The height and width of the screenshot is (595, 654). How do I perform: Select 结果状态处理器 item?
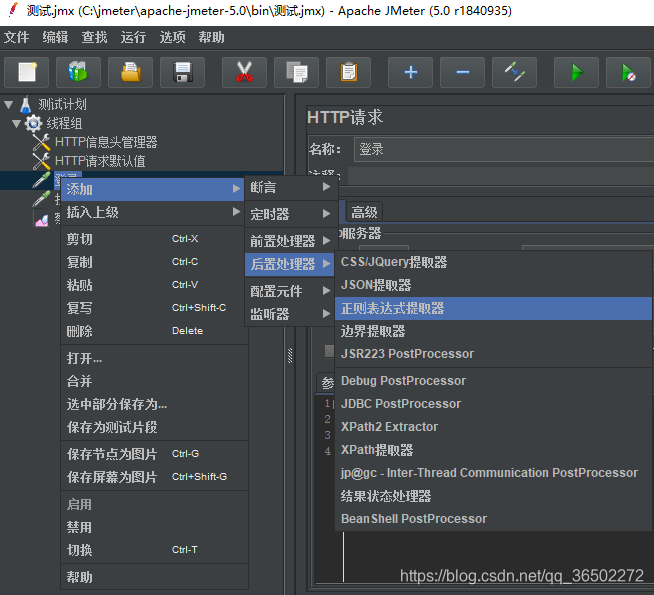(493, 496)
